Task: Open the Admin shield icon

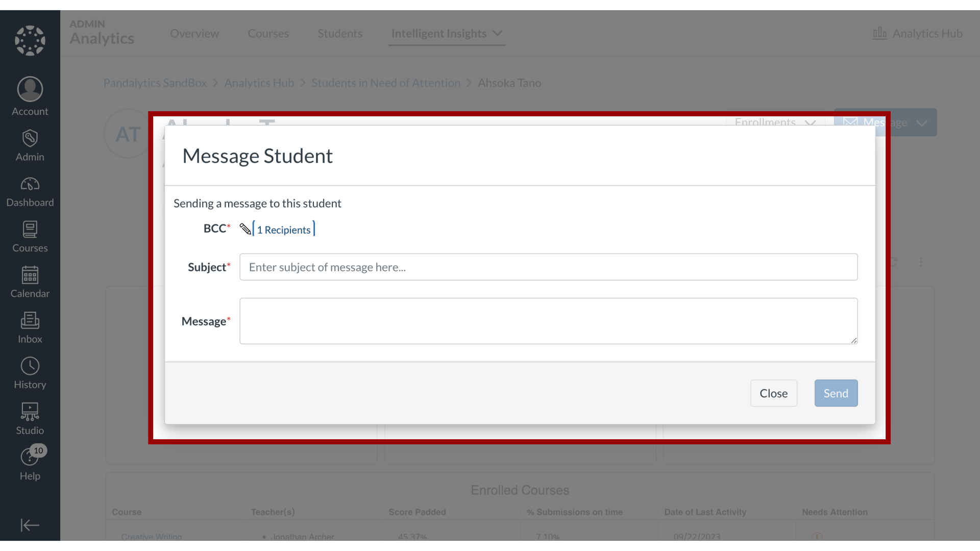Action: click(x=30, y=145)
